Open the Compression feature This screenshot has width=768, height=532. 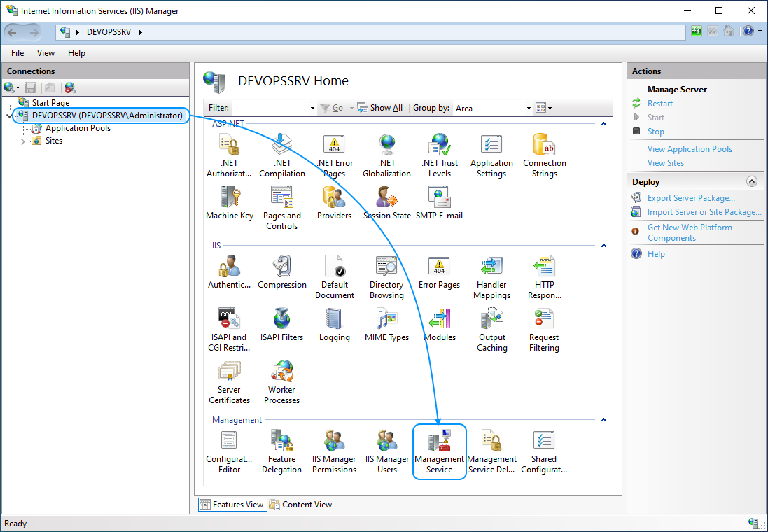(281, 272)
